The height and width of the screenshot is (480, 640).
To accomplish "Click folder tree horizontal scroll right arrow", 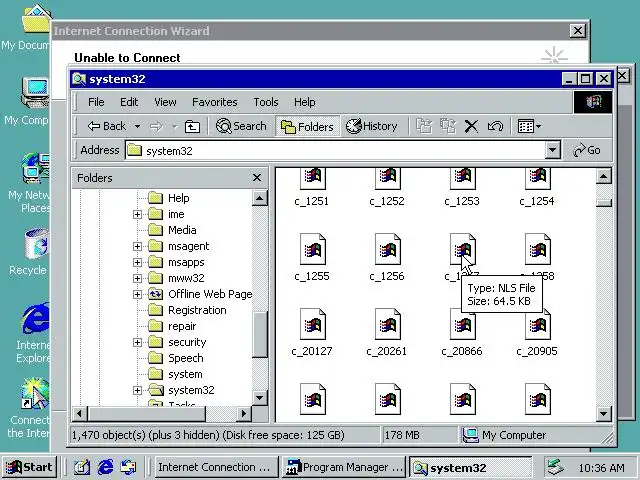I will point(244,414).
